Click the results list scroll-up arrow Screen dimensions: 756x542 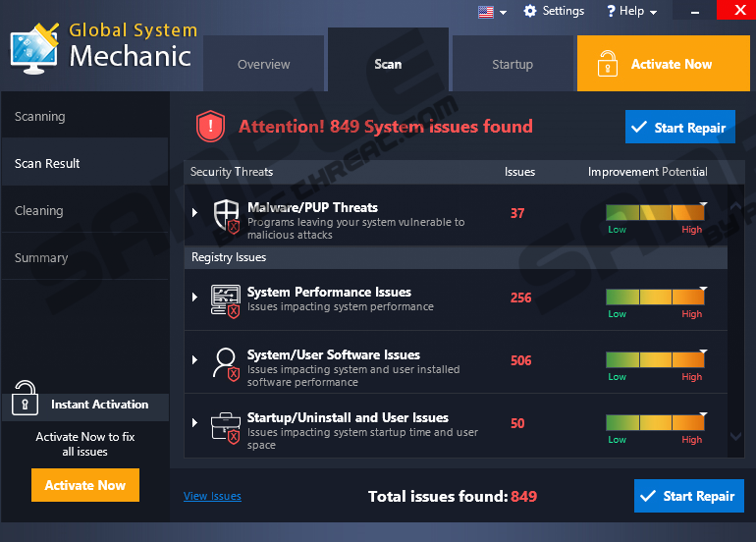point(735,206)
